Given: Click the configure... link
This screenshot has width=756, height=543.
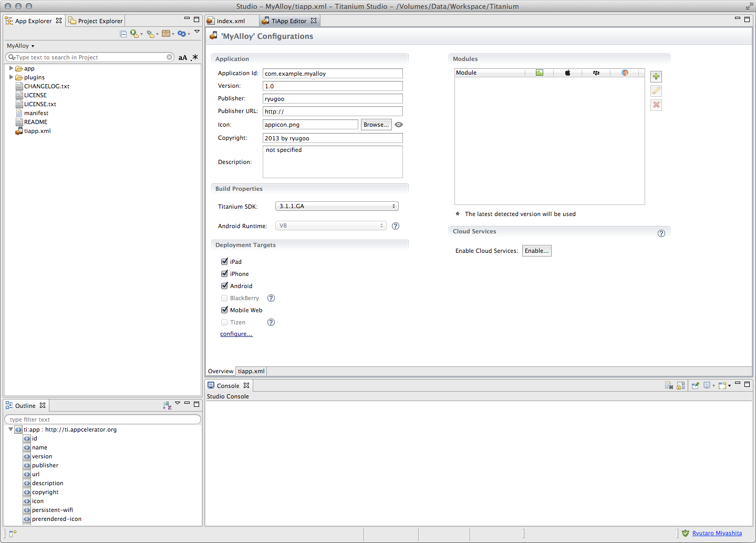Looking at the screenshot, I should [x=236, y=334].
